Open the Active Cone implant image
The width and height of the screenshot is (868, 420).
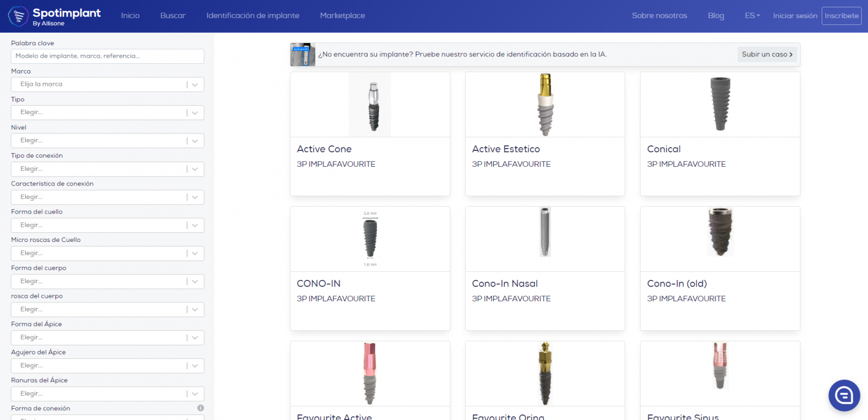coord(370,105)
